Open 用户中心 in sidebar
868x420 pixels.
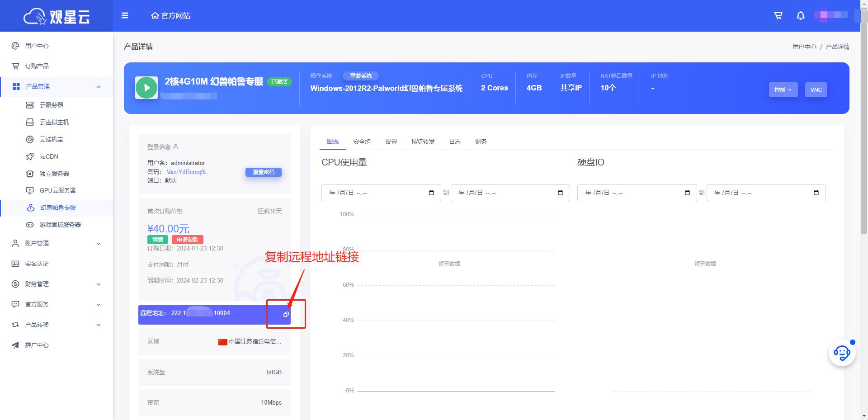57,46
